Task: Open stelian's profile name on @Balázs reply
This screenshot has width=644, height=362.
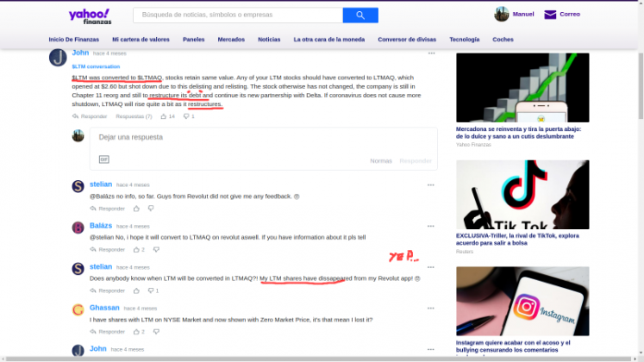Action: [101, 184]
